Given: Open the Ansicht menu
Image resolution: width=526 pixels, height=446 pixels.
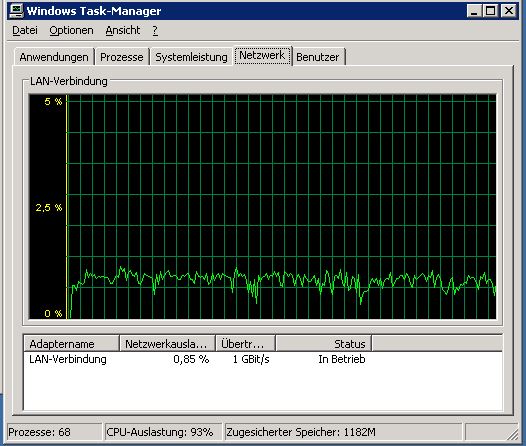Looking at the screenshot, I should [123, 31].
